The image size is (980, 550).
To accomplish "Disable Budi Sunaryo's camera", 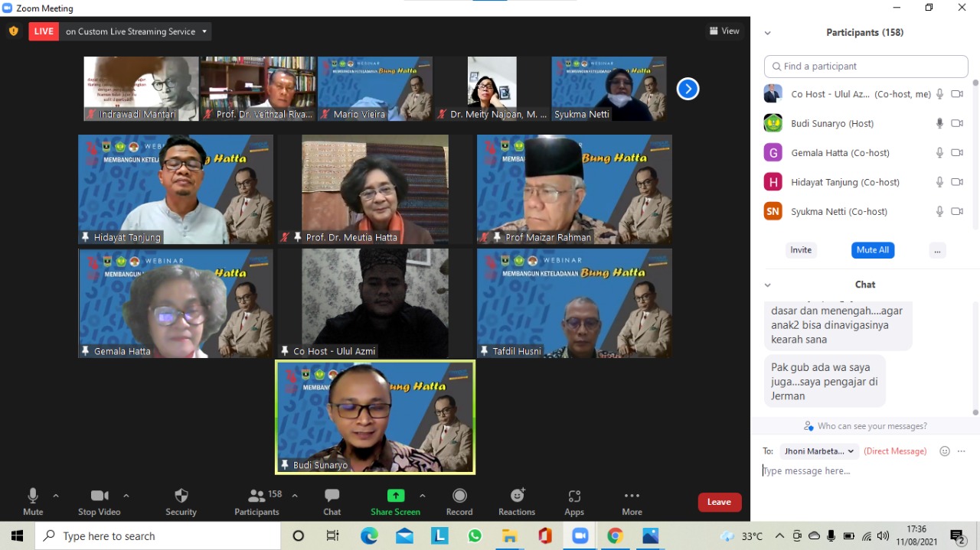I will [x=959, y=123].
